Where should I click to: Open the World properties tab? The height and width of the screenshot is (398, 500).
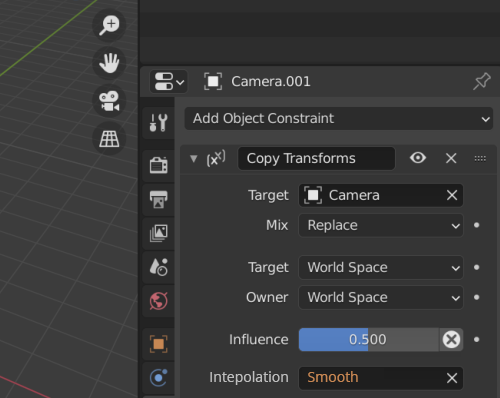click(158, 301)
